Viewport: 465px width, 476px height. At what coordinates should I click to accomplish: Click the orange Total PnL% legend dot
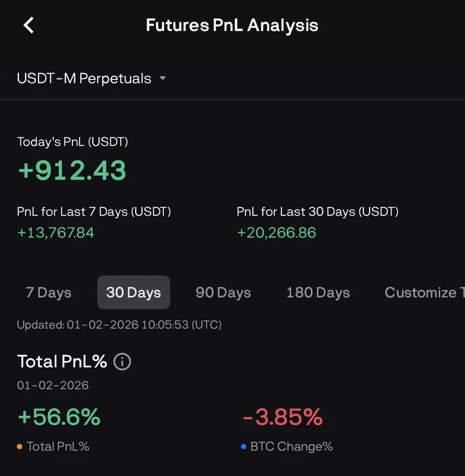19,447
